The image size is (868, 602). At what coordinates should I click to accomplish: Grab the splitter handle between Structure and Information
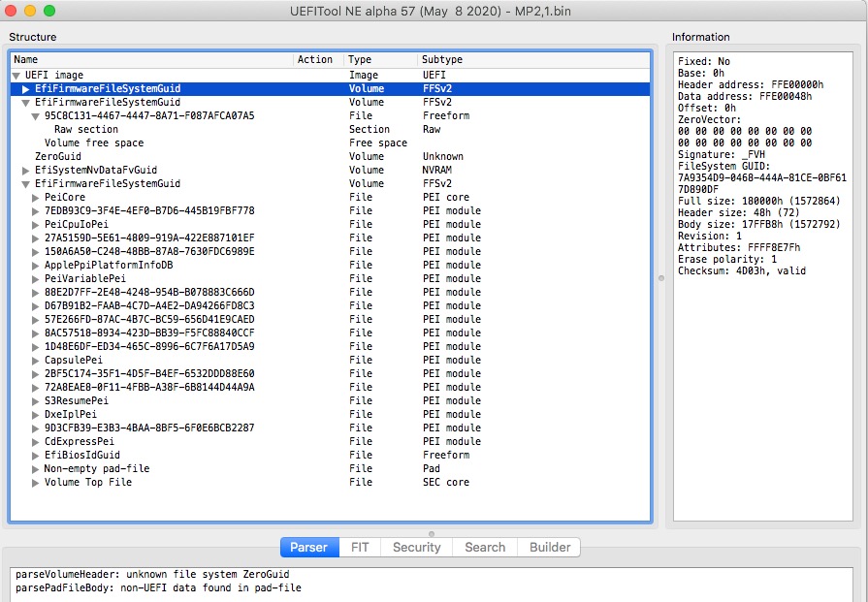pyautogui.click(x=661, y=278)
